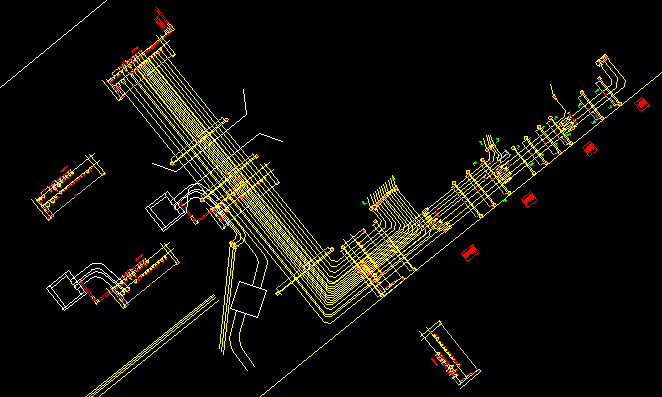662x397 pixels.
Task: Pick the middle red block symbol along the diagonal line
Action: (x=529, y=199)
